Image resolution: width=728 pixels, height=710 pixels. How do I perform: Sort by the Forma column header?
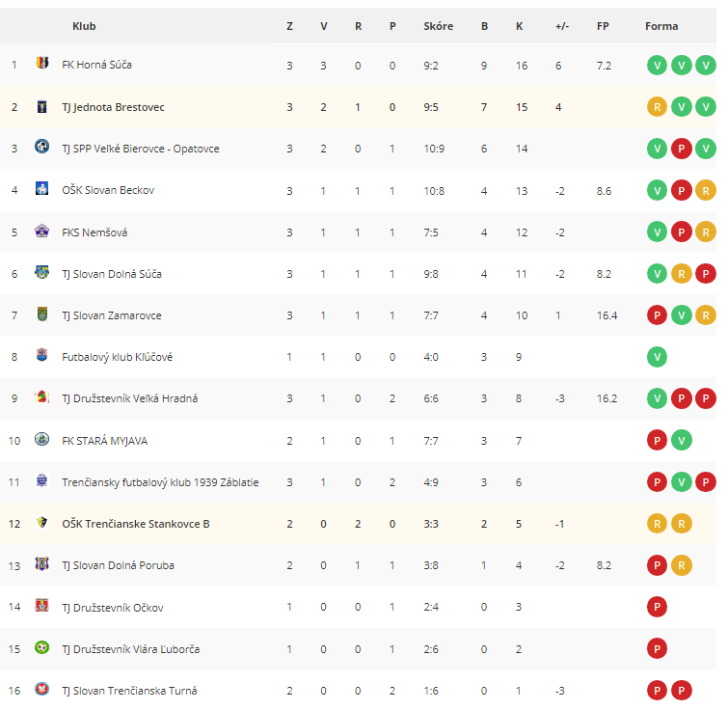click(x=661, y=26)
